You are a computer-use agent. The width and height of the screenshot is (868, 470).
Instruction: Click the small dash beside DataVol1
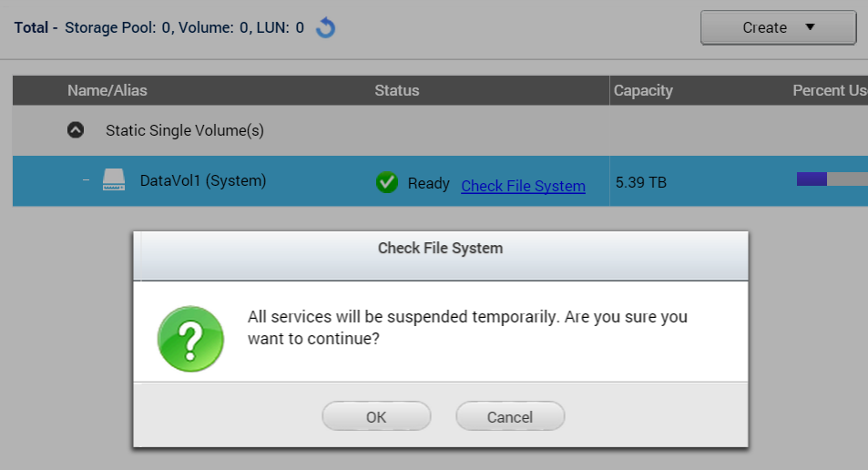click(x=86, y=180)
